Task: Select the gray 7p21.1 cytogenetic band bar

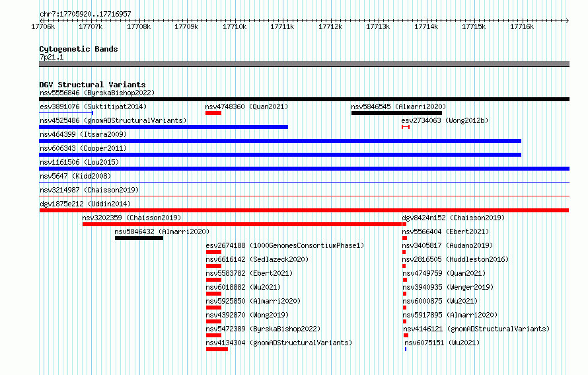Action: 304,64
